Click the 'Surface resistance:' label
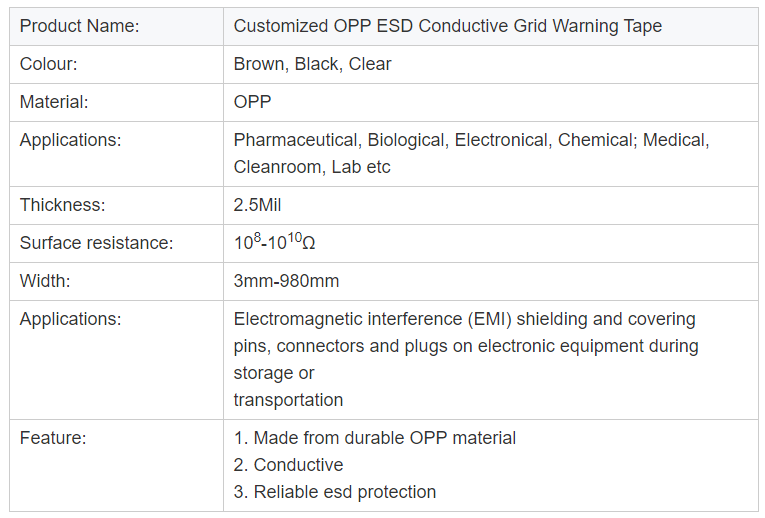765x518 pixels. point(96,243)
